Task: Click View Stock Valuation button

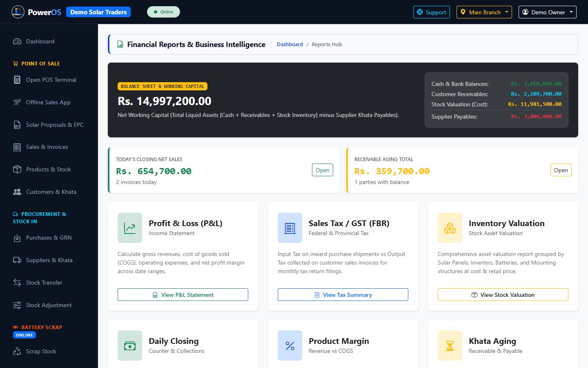Action: pos(503,295)
